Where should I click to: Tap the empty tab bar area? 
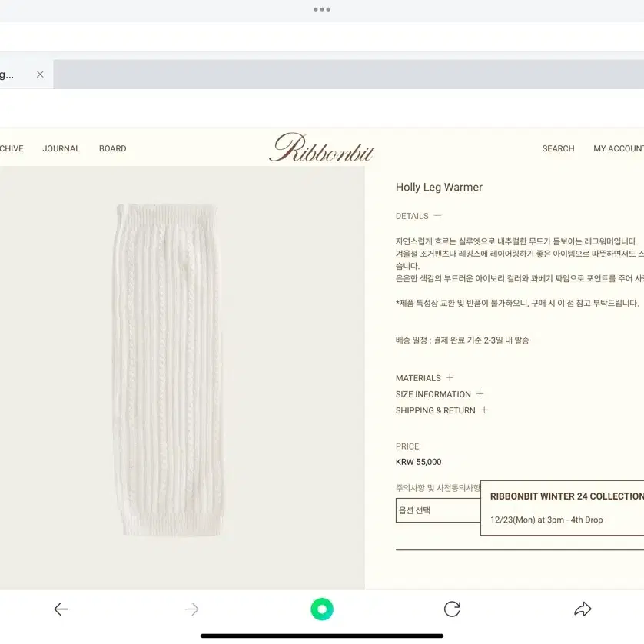tap(348, 75)
